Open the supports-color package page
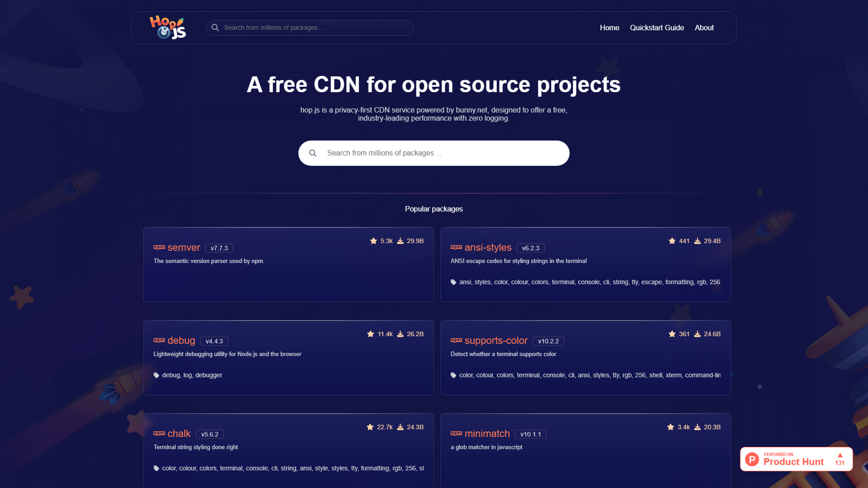The height and width of the screenshot is (488, 868). [x=496, y=341]
